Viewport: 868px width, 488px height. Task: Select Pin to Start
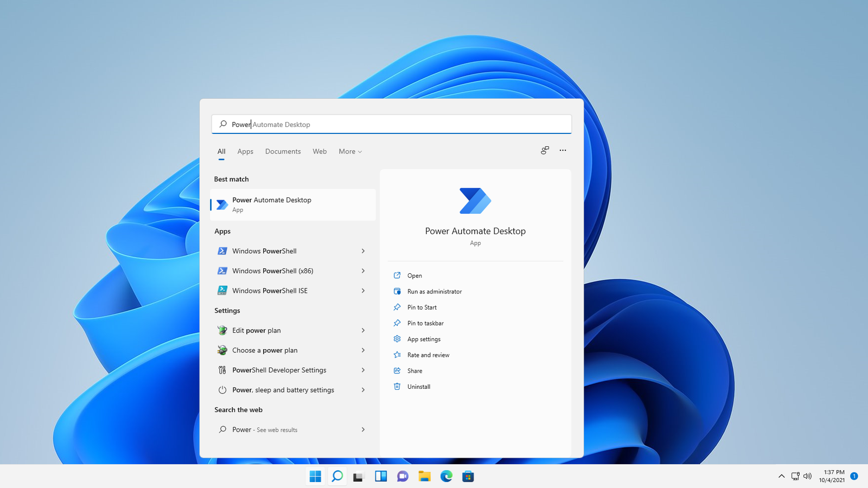[422, 307]
